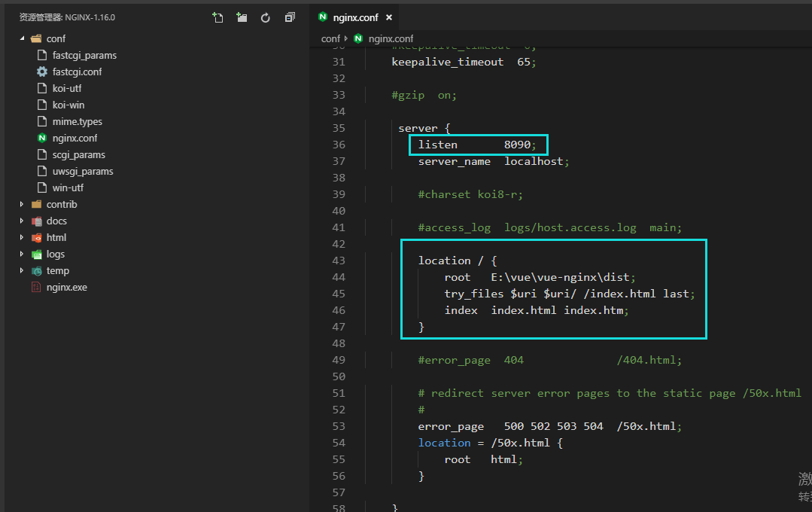
Task: Click the file icon beside uwsgi_params
Action: (x=42, y=171)
